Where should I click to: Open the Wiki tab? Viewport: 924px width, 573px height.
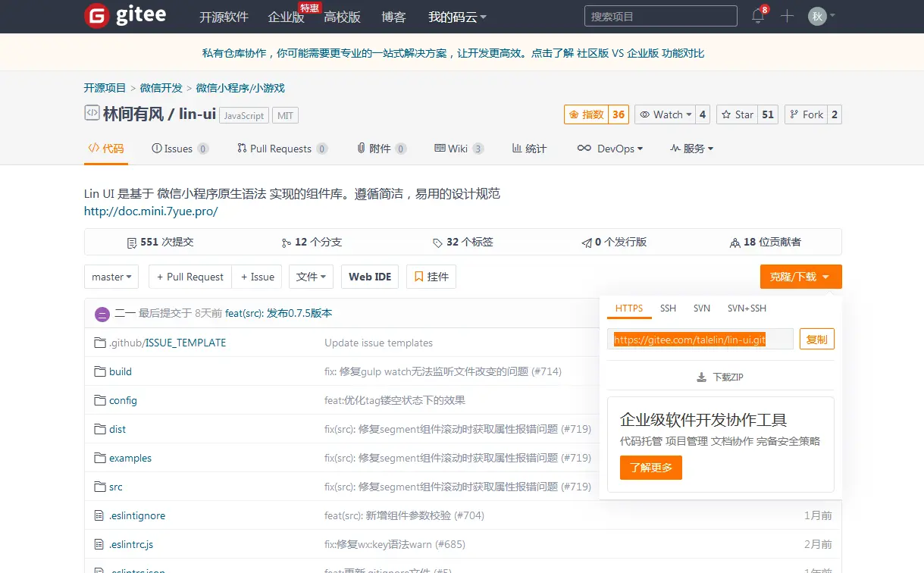click(x=459, y=149)
